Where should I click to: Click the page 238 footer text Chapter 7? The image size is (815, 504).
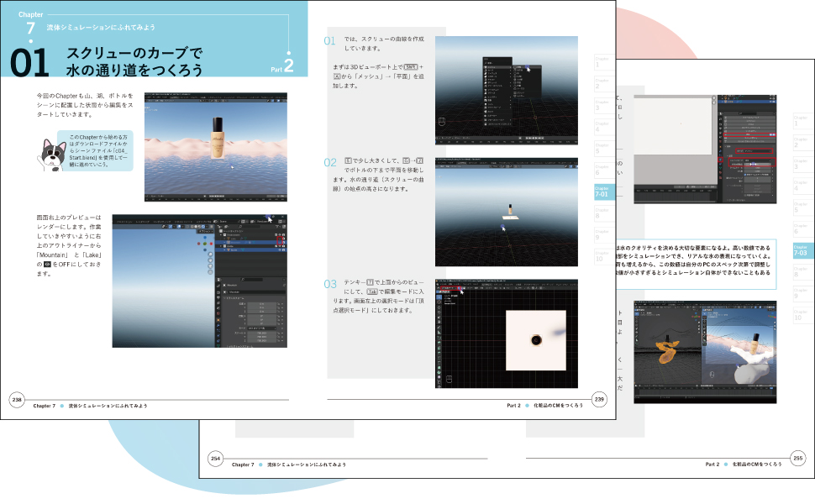pos(44,406)
